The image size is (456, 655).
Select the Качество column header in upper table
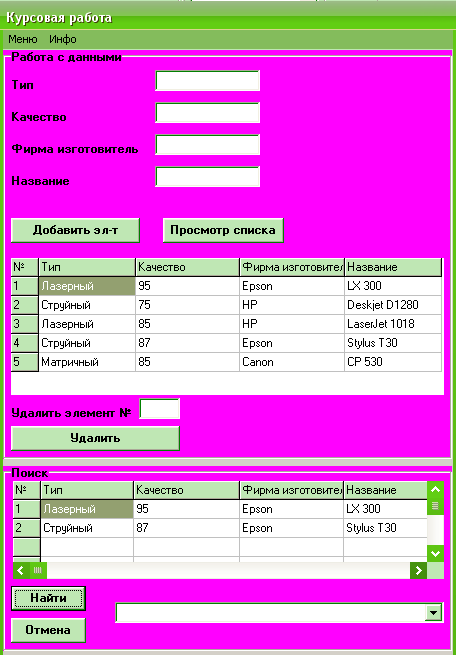point(187,267)
